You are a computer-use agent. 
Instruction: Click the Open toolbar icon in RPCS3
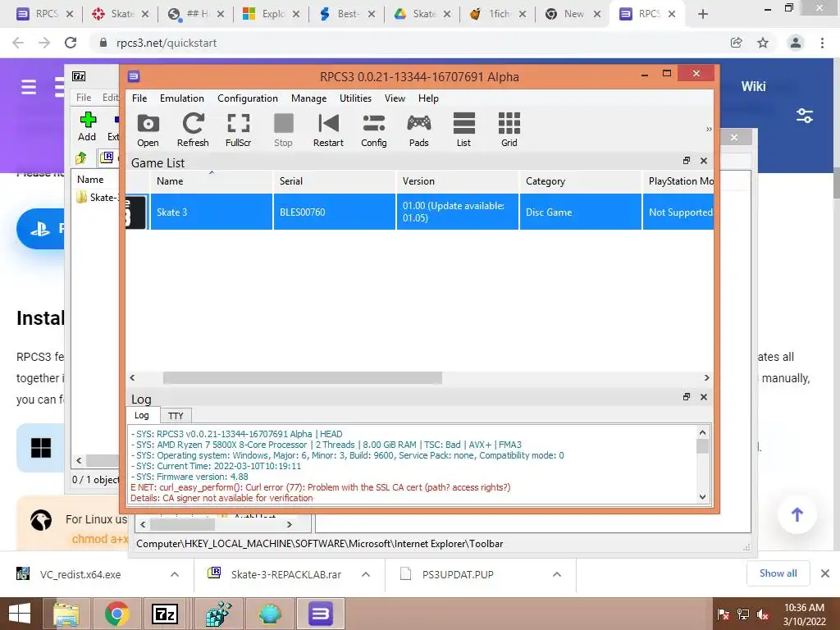coord(148,130)
